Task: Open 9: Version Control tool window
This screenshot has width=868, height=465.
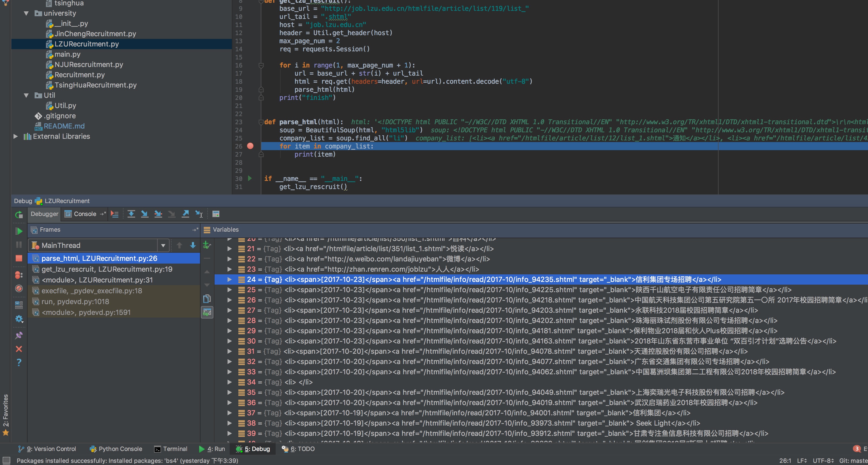Action: [47, 449]
